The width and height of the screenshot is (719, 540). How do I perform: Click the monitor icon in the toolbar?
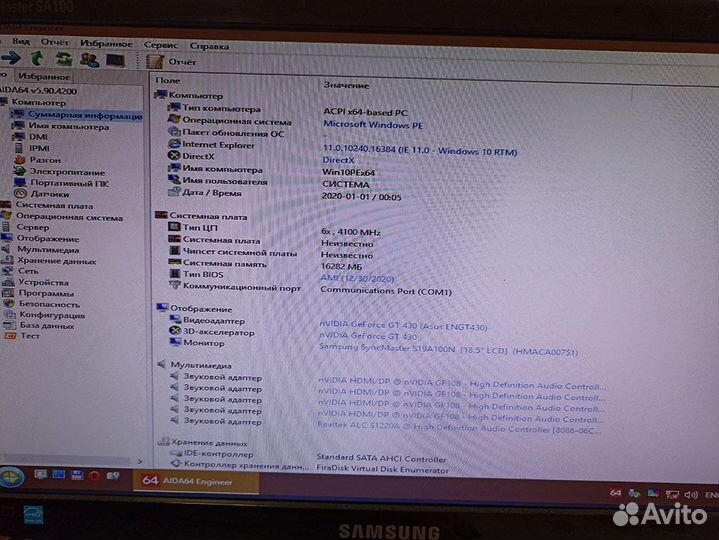(x=116, y=60)
